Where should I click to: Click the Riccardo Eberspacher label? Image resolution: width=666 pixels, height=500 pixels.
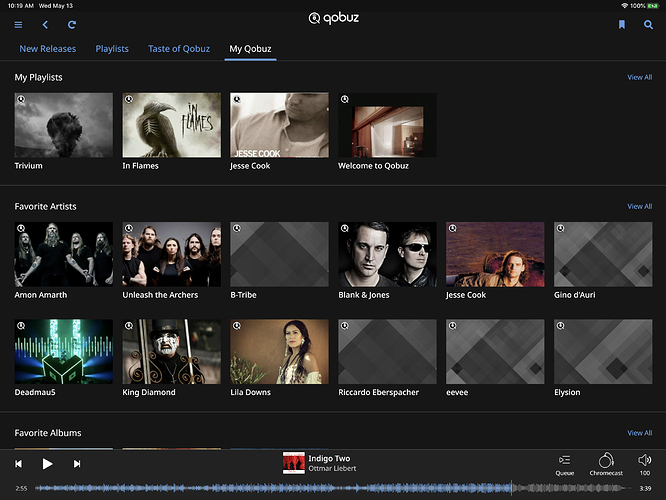(x=378, y=393)
